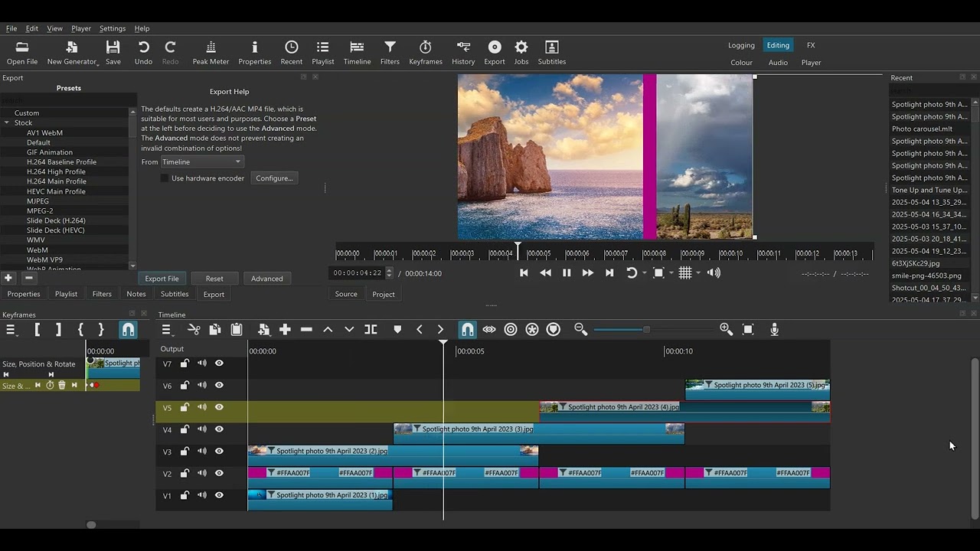The width and height of the screenshot is (980, 551).
Task: Open the History panel icon
Action: point(462,52)
